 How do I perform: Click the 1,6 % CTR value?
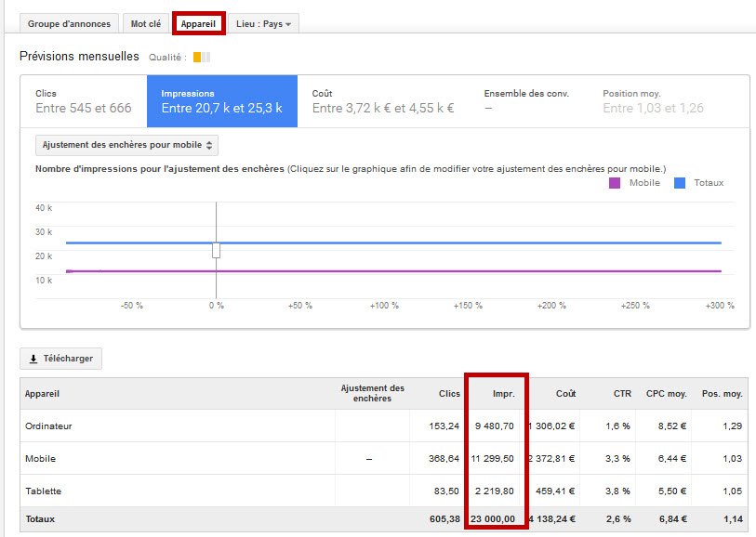point(617,426)
